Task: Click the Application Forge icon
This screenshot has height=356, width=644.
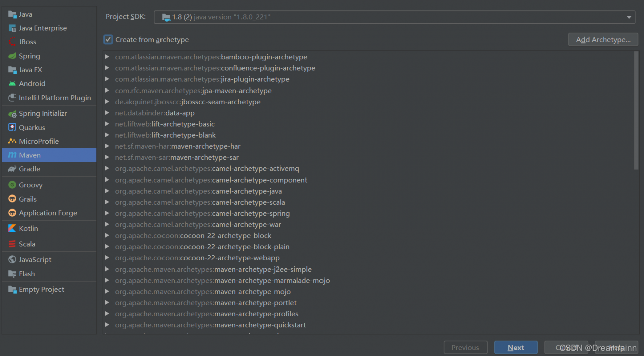Action: [x=12, y=213]
